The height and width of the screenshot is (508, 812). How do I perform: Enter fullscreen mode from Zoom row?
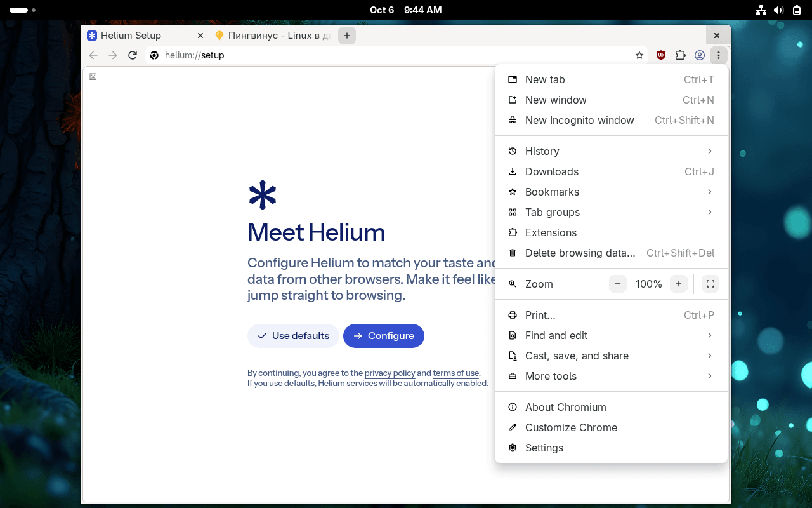pos(710,284)
